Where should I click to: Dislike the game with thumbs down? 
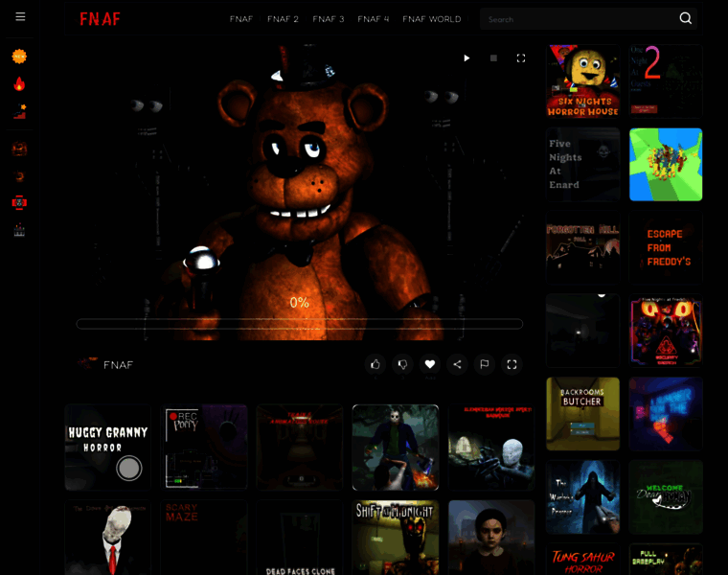click(x=402, y=364)
